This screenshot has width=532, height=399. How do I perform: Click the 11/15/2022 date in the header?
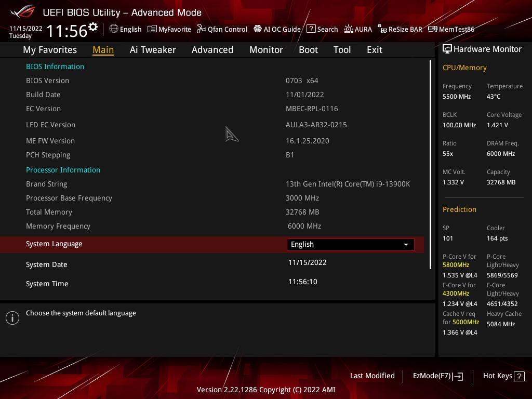pos(26,28)
